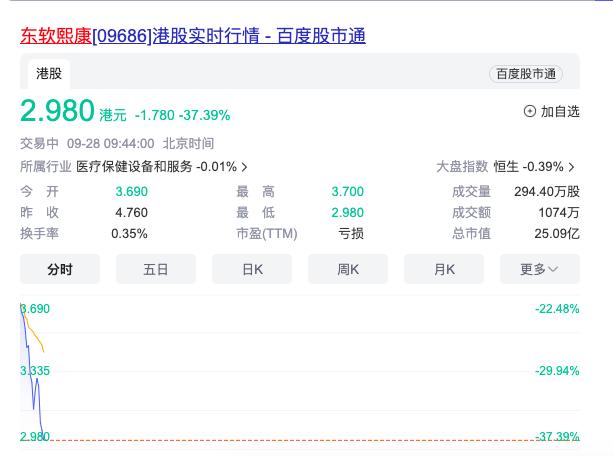Click the chart axis label -22.48%
The image size is (613, 456).
[557, 309]
